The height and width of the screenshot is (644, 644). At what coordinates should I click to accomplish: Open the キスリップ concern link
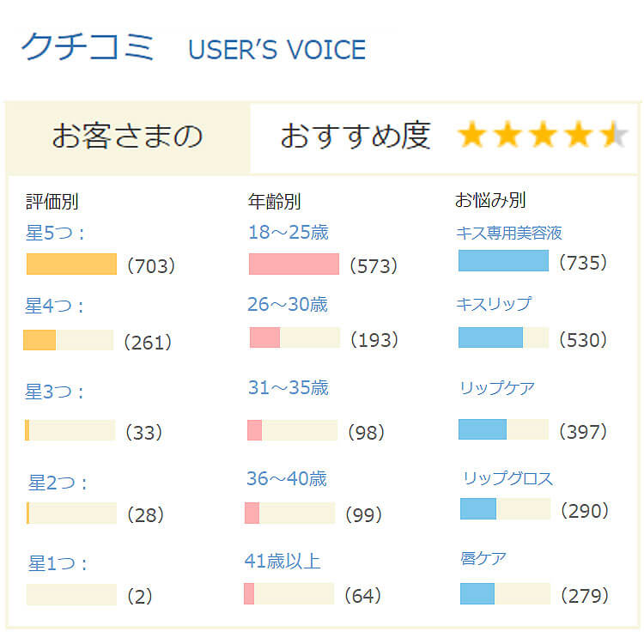point(494,304)
